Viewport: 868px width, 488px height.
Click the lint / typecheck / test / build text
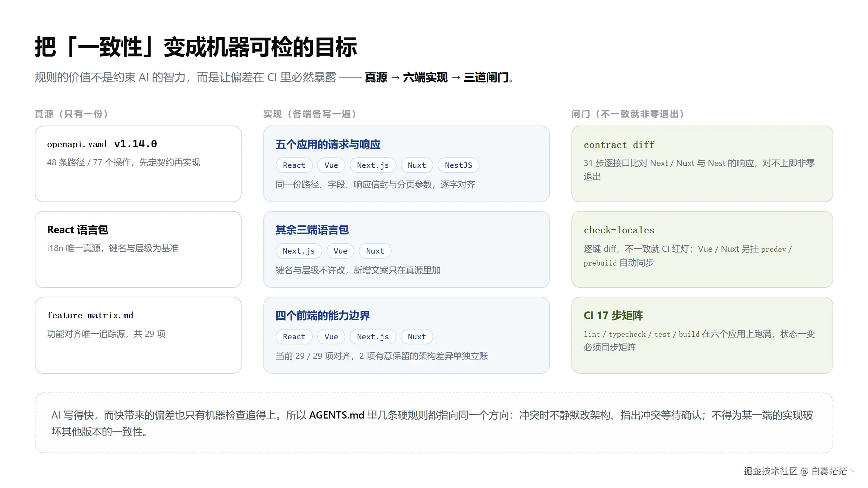pyautogui.click(x=642, y=334)
